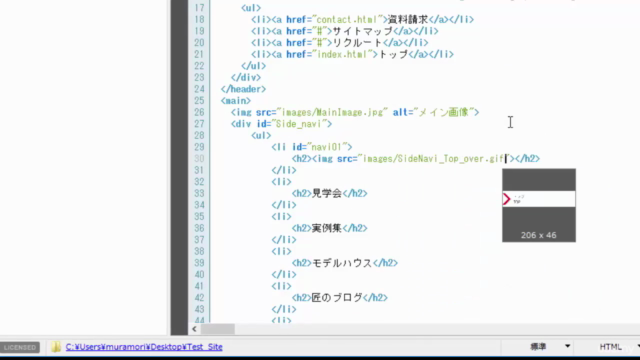Click the text トップ on line 21
The image size is (640, 360).
(x=393, y=54)
